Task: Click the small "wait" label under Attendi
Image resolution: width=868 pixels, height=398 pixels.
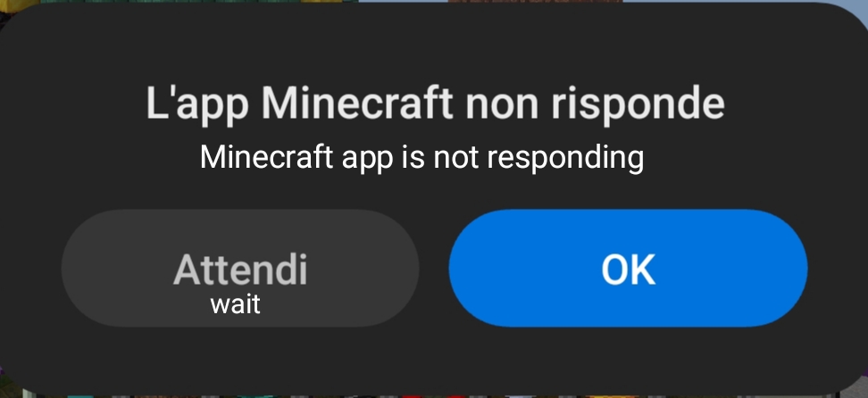Action: pyautogui.click(x=235, y=305)
